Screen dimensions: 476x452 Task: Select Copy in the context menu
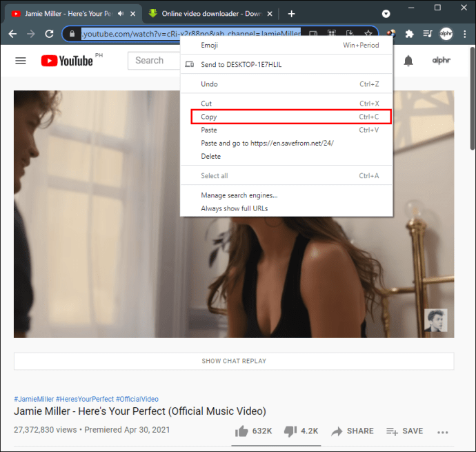coord(291,117)
